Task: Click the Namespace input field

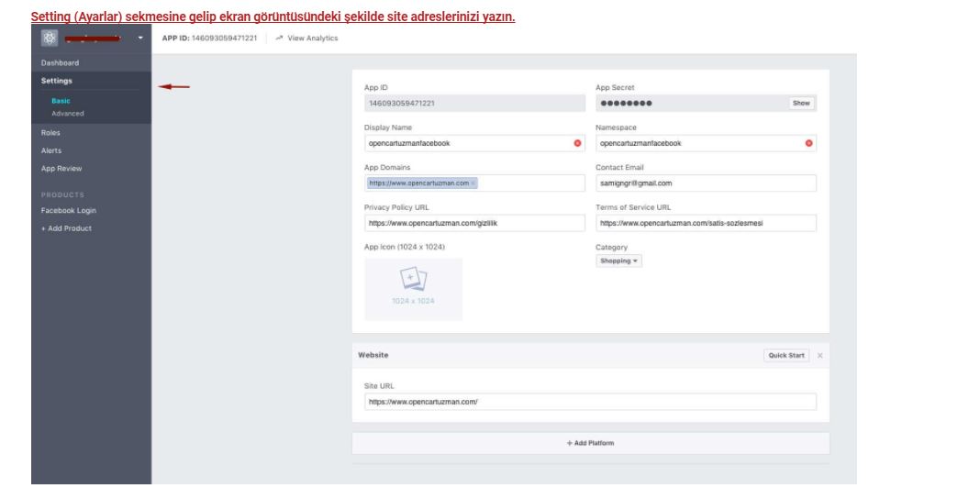Action: [x=707, y=143]
